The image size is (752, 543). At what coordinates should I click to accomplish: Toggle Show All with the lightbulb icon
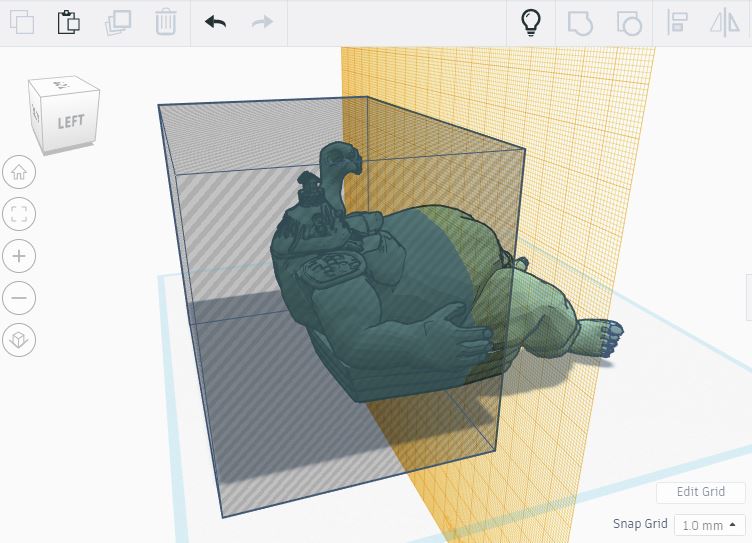pos(531,23)
